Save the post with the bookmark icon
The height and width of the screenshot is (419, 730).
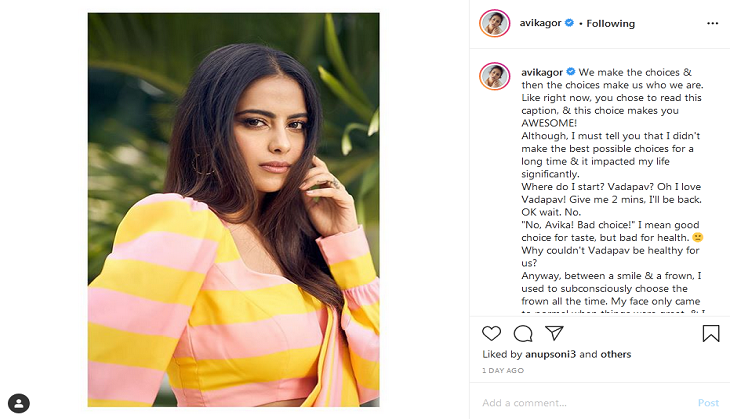tap(710, 333)
